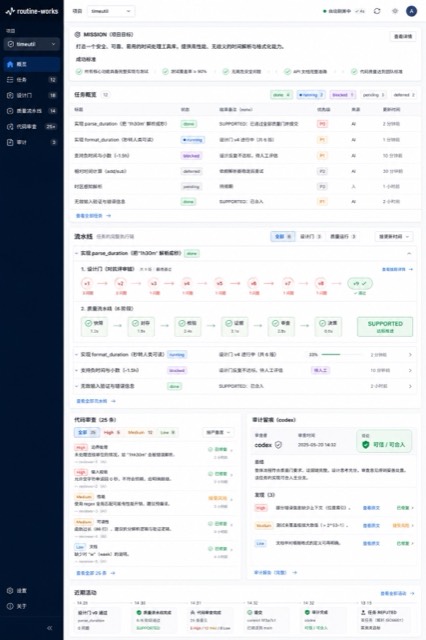Screen dimensions: 426x640
Task: Toggle the pending 3 task filter chip
Action: point(374,95)
